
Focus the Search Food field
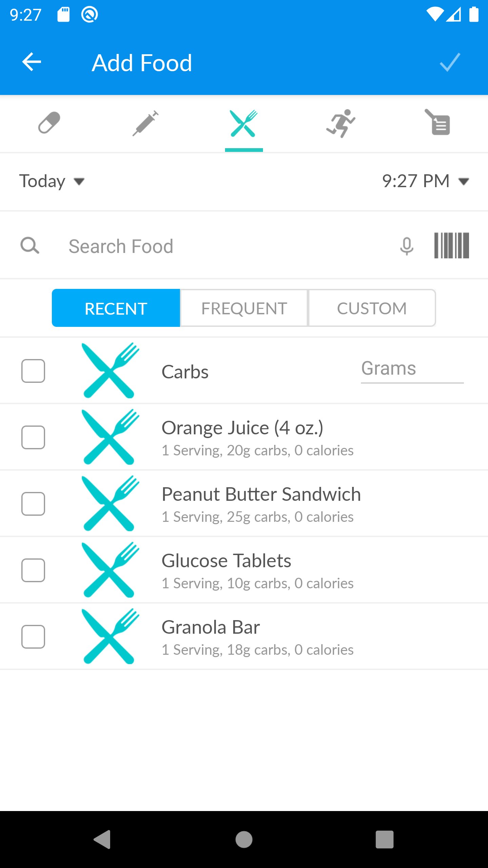coord(224,246)
